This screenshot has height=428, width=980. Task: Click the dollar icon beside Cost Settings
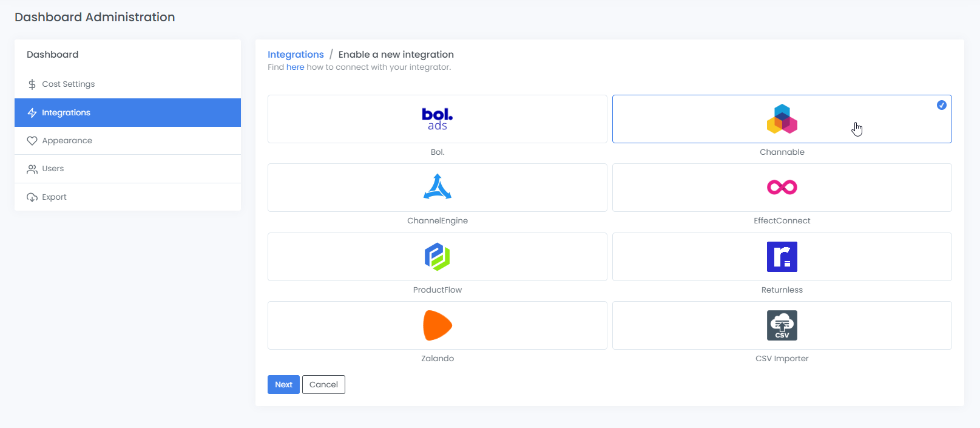tap(32, 84)
